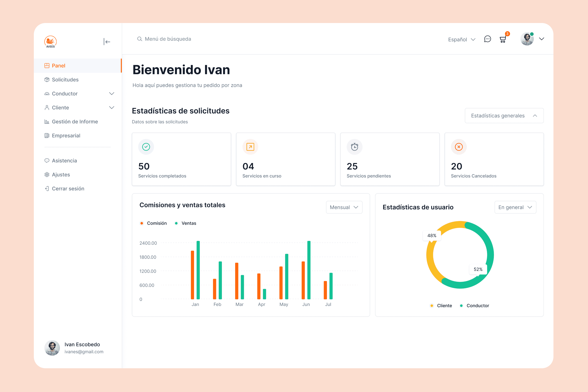588x392 pixels.
Task: Change the Mensual chart period dropdown
Action: pyautogui.click(x=344, y=207)
